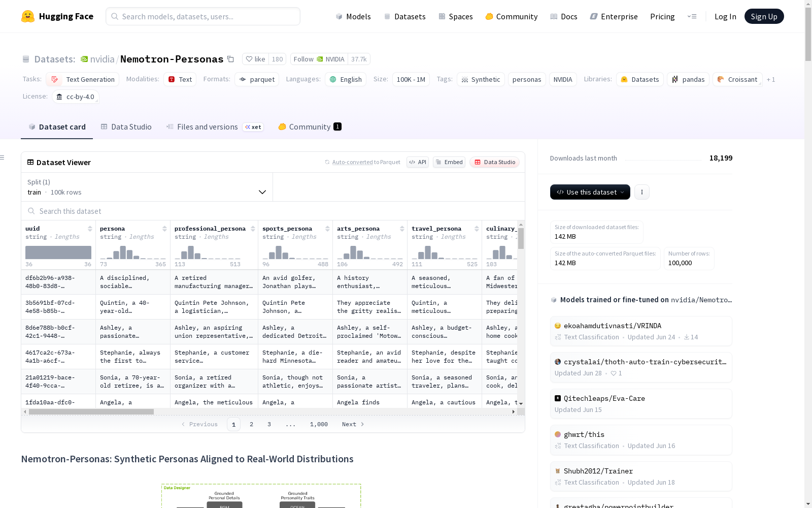Sort the travel_persona column

click(477, 229)
